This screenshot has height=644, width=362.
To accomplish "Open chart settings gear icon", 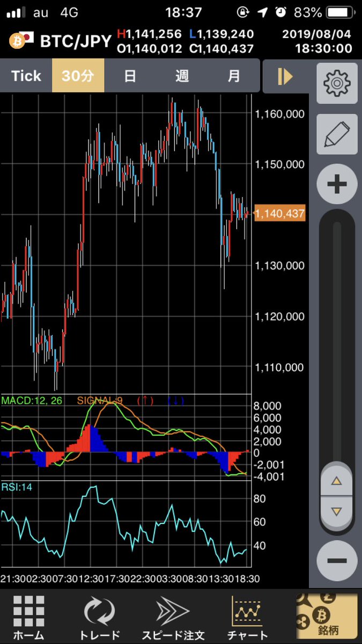I will 336,83.
